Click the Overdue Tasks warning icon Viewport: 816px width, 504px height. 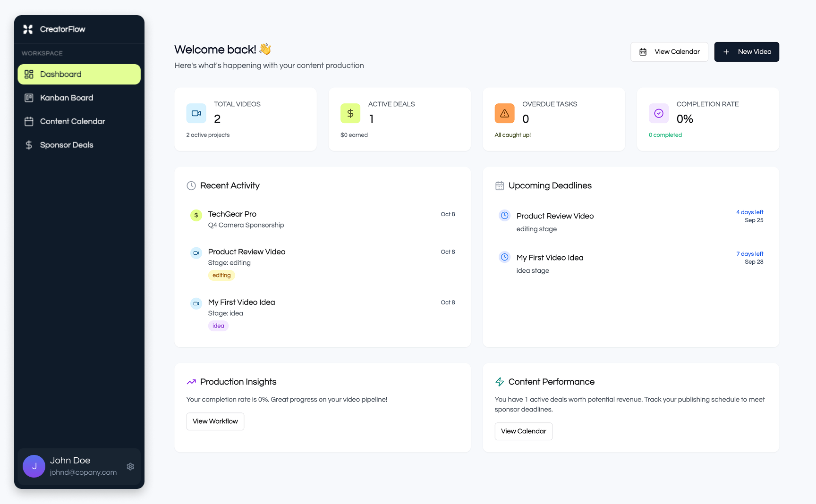point(504,113)
